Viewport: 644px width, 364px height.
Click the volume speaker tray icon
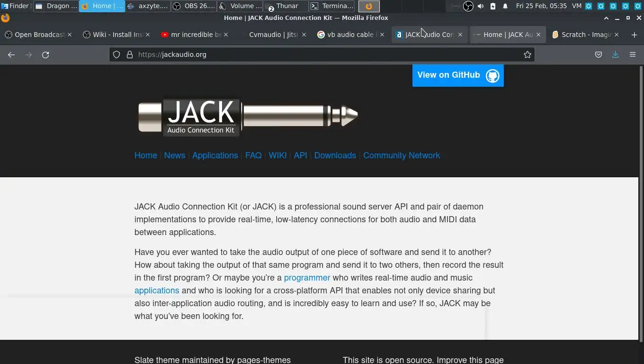(x=481, y=6)
